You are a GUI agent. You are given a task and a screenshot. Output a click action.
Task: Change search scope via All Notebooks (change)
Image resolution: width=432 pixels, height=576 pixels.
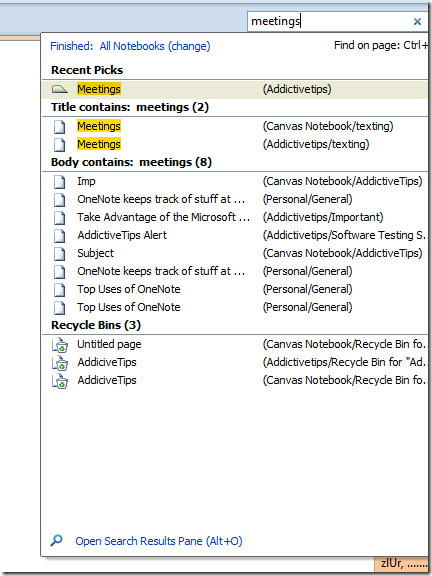(155, 46)
